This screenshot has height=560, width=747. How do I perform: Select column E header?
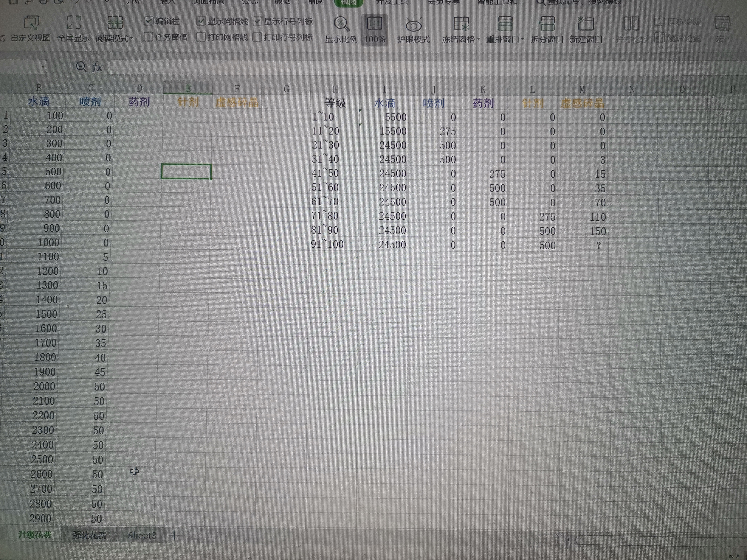point(188,88)
